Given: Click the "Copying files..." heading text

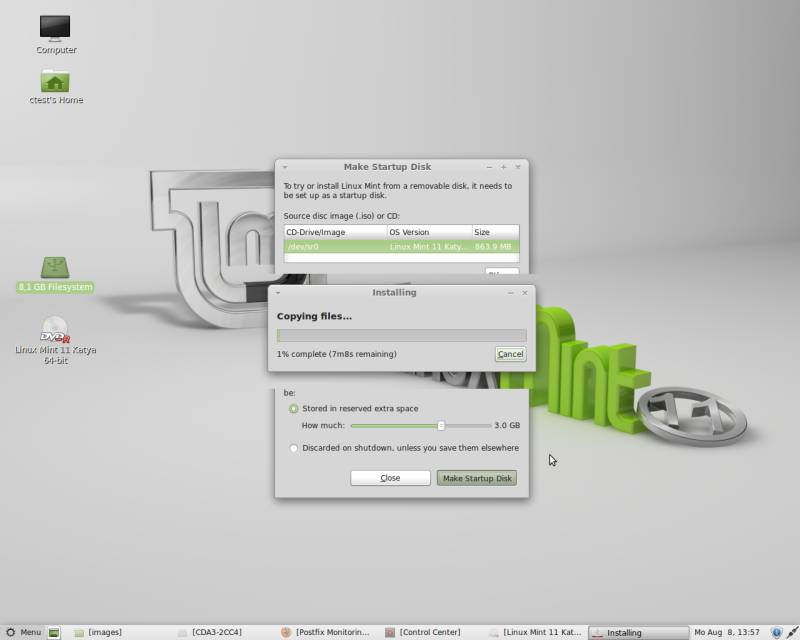Looking at the screenshot, I should pyautogui.click(x=314, y=316).
